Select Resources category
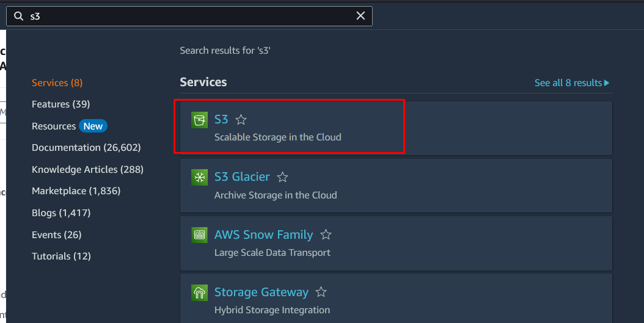Screen dimensions: 644x323 pyautogui.click(x=54, y=126)
